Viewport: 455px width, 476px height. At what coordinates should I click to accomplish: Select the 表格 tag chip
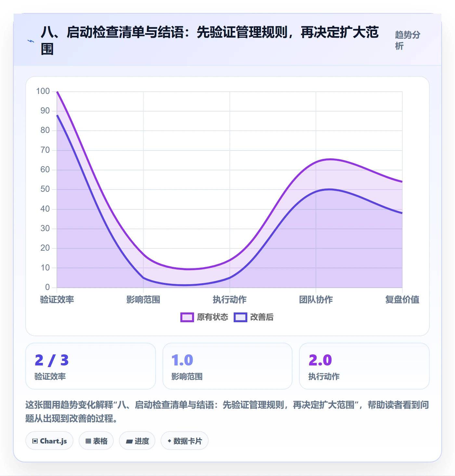96,441
